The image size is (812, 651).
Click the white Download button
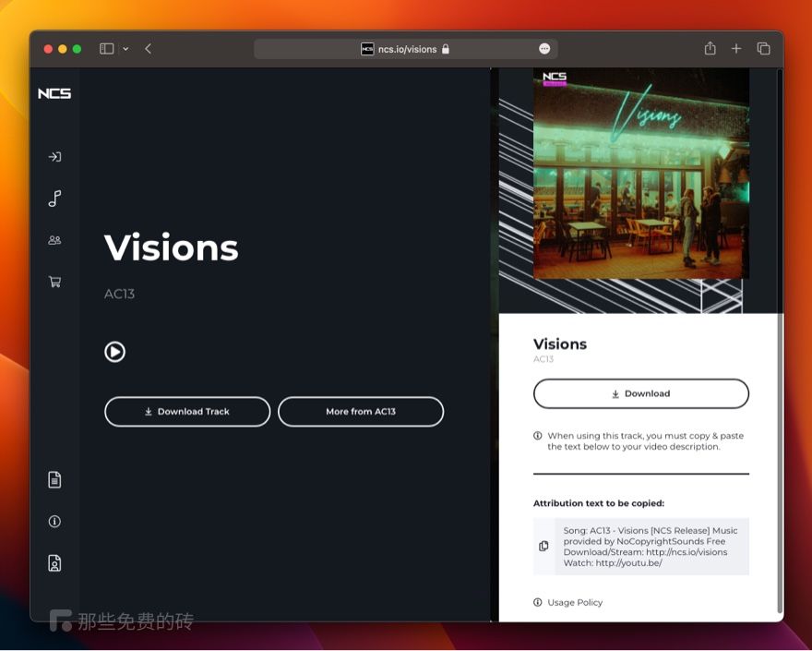click(641, 393)
